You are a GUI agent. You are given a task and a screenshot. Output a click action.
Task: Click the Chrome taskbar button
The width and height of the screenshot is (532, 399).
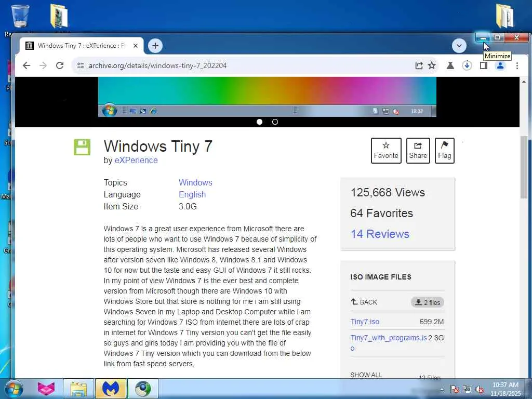click(143, 389)
